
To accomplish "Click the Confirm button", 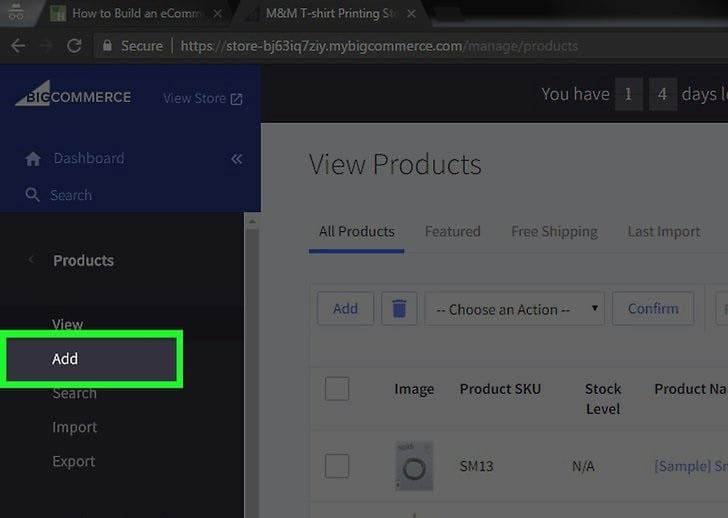I will click(x=653, y=308).
